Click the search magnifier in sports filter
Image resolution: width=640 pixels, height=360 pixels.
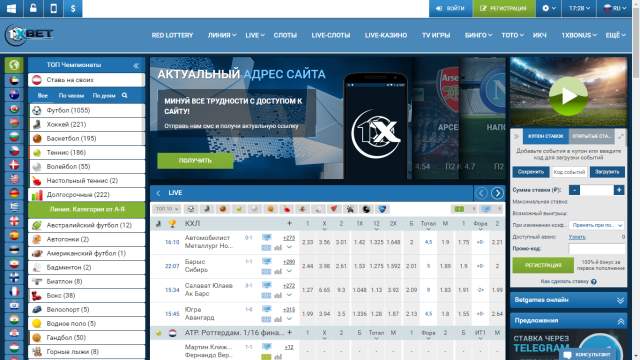tap(124, 95)
